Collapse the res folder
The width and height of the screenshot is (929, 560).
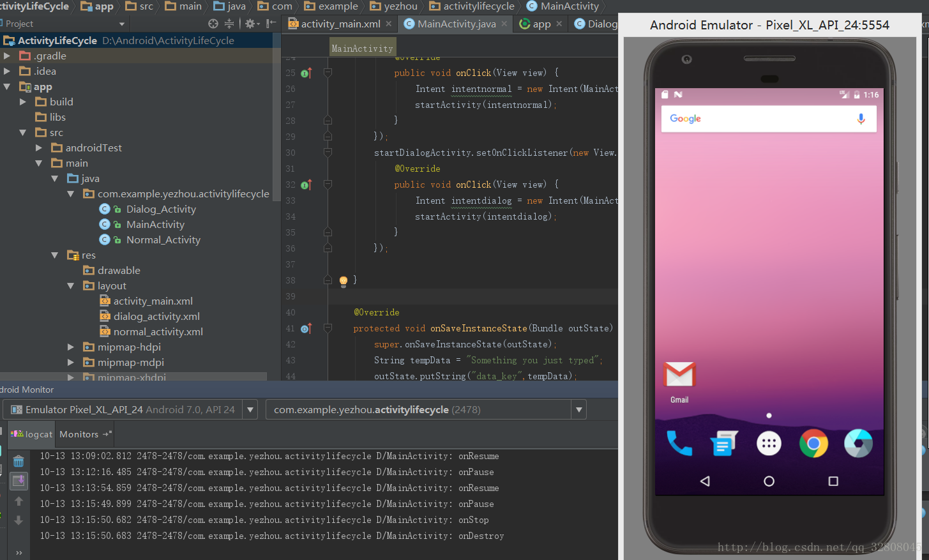click(x=55, y=255)
